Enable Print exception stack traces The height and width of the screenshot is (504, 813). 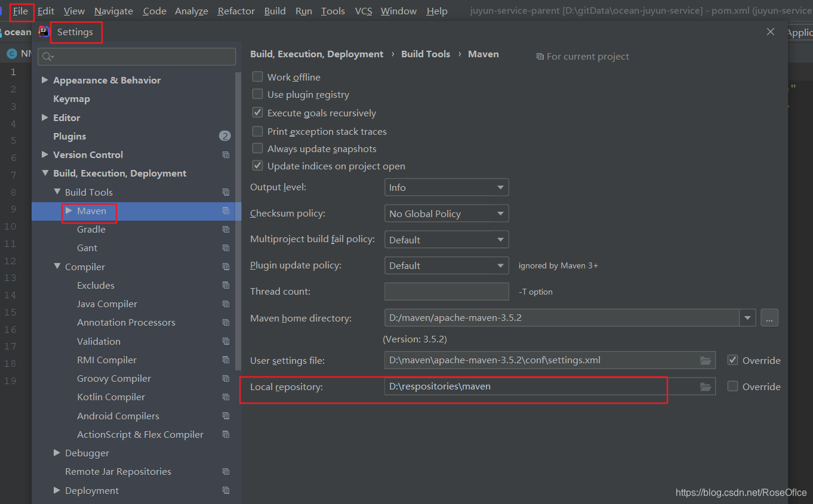pyautogui.click(x=257, y=131)
